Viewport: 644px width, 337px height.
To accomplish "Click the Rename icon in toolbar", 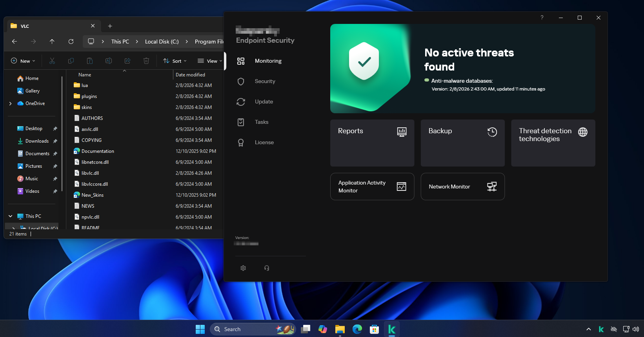I will click(109, 61).
